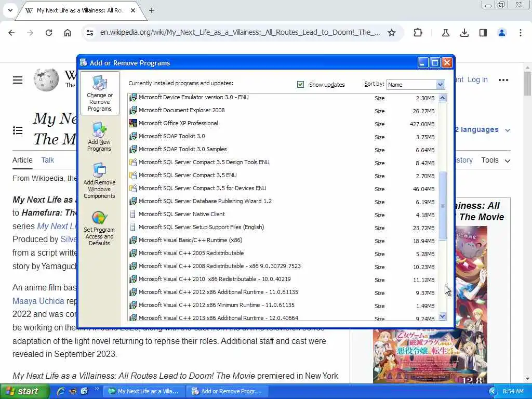Open Maaya Uchida article link
532x399 pixels.
[x=38, y=301]
